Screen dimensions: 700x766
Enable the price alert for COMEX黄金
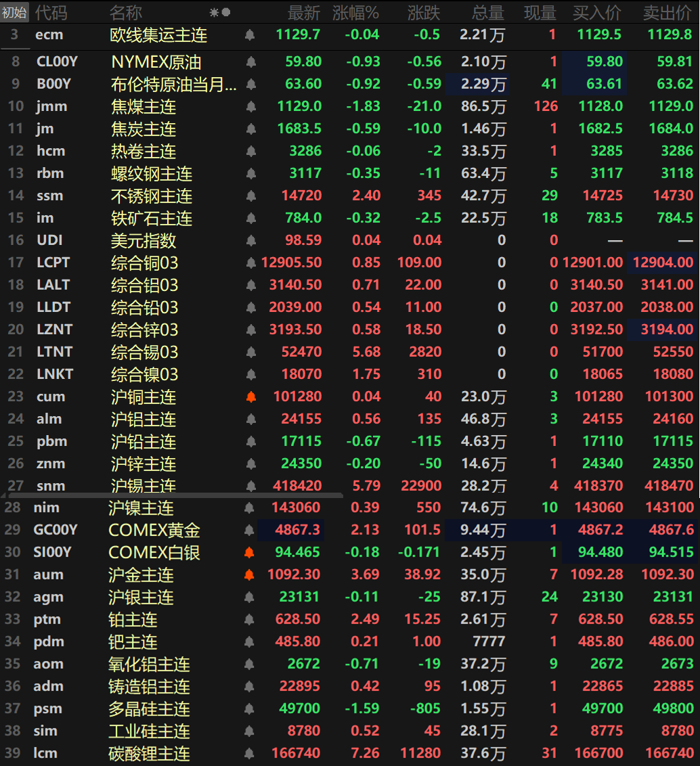pyautogui.click(x=249, y=531)
